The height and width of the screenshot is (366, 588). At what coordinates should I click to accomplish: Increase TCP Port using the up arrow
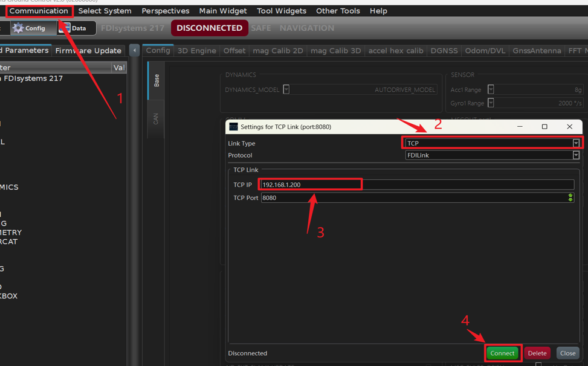tap(570, 196)
